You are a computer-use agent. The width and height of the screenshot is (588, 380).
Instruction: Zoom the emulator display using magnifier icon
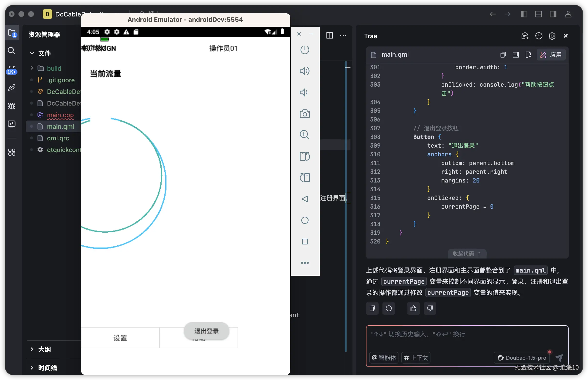tap(305, 135)
